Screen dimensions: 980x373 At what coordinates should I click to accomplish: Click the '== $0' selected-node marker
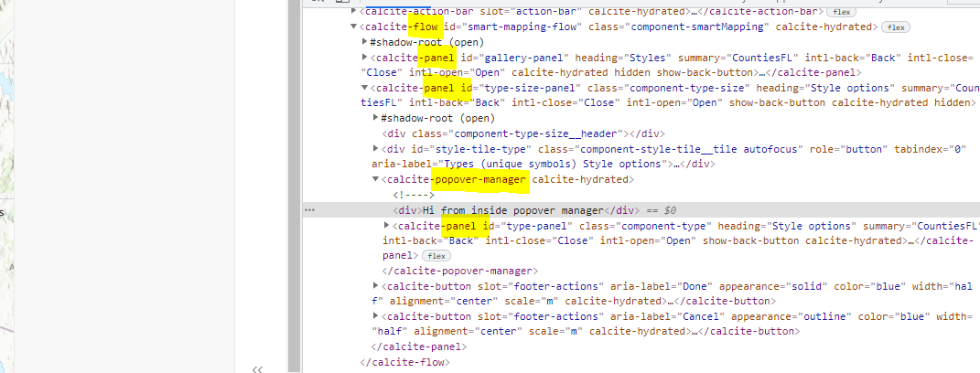[662, 210]
